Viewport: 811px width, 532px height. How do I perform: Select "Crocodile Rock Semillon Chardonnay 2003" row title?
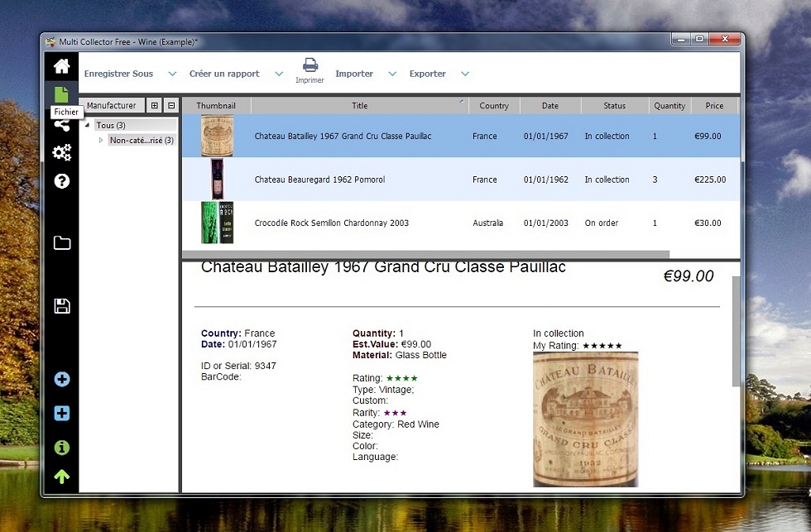332,223
